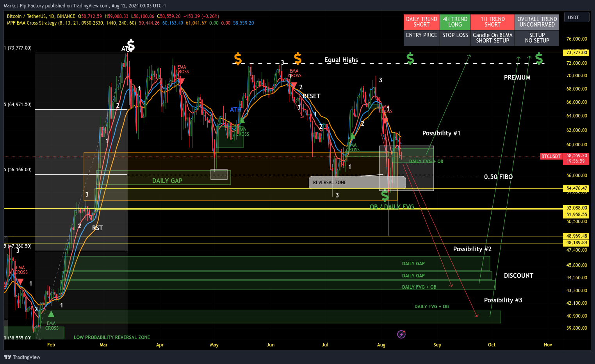The width and height of the screenshot is (595, 364).
Task: Select the RESET label
Action: 312,96
